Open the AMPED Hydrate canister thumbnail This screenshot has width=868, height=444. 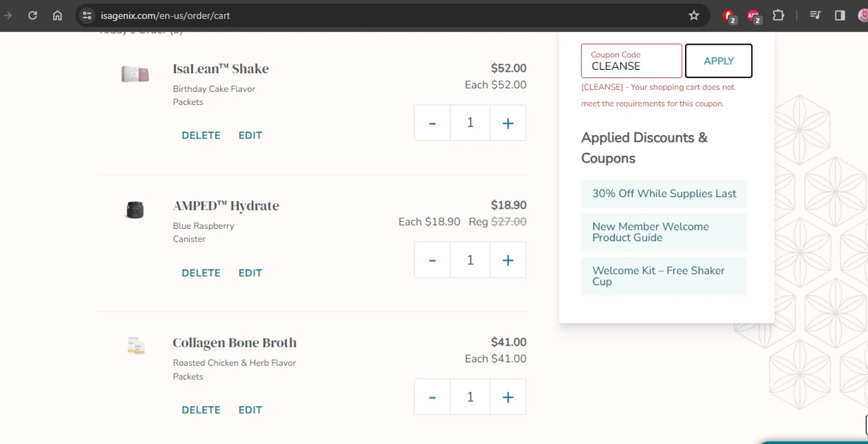135,209
